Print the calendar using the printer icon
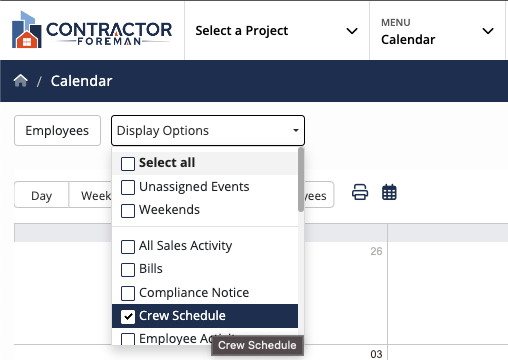Viewport: 508px width, 360px height. click(360, 192)
